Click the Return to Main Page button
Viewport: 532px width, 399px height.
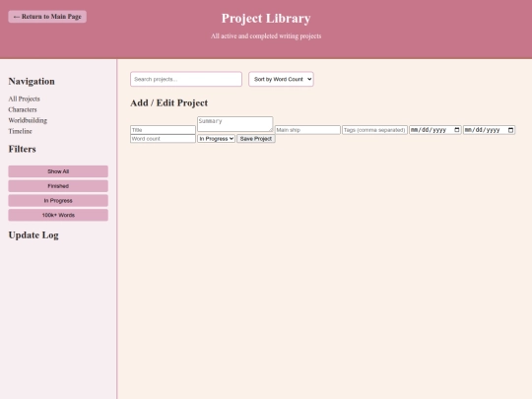pos(47,17)
